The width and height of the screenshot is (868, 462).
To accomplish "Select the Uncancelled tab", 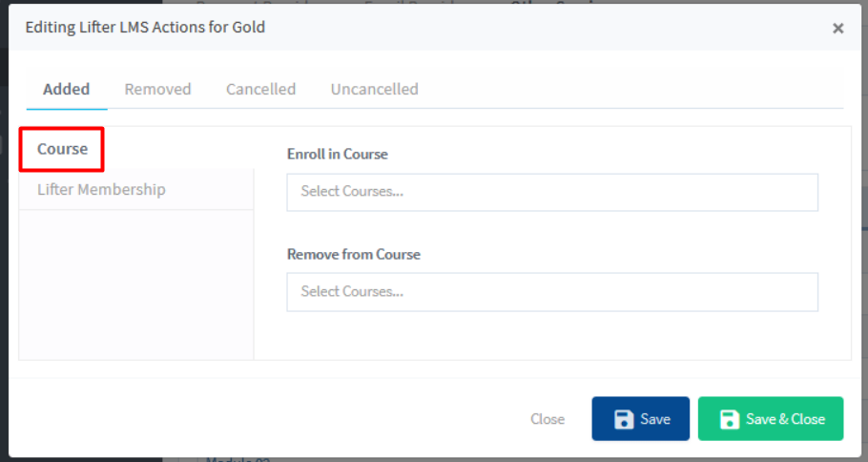I will pos(374,89).
